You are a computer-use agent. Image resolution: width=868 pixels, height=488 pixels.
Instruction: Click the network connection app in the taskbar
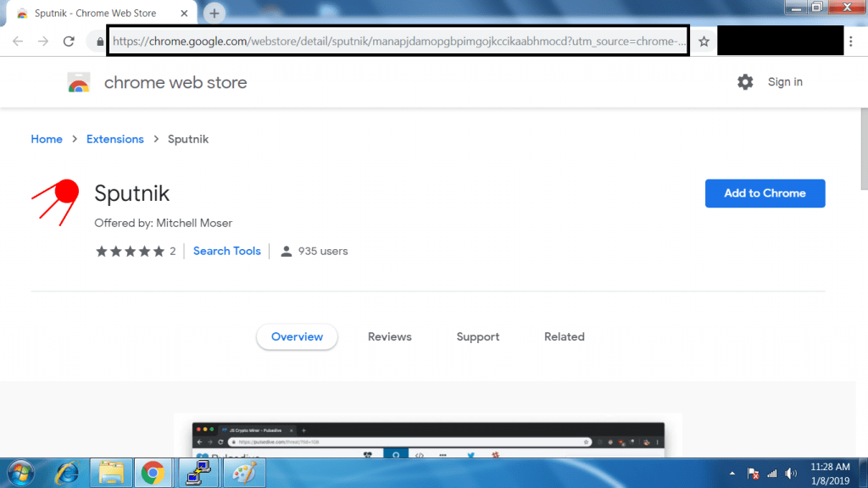tap(198, 473)
